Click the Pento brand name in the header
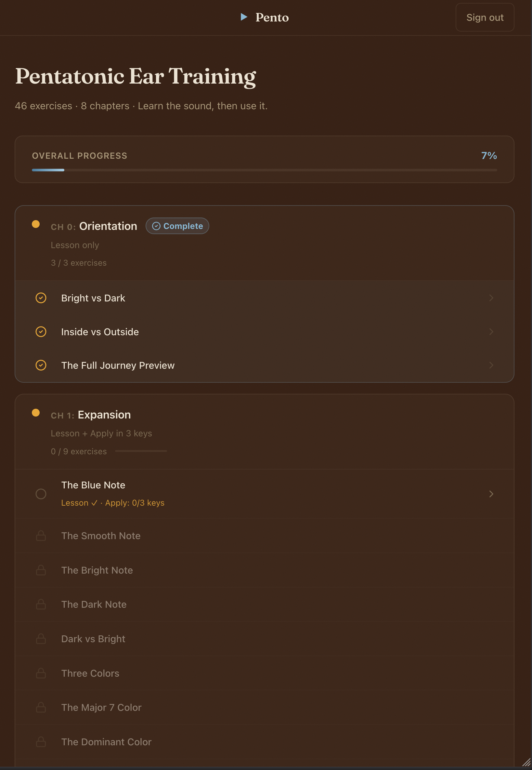Screen dimensions: 532x770 click(x=272, y=17)
